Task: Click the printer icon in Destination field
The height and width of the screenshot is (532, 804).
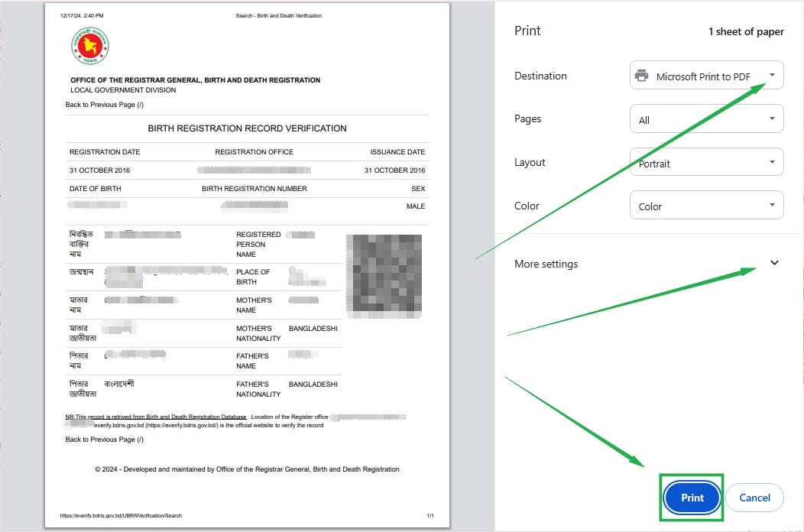Action: 642,76
